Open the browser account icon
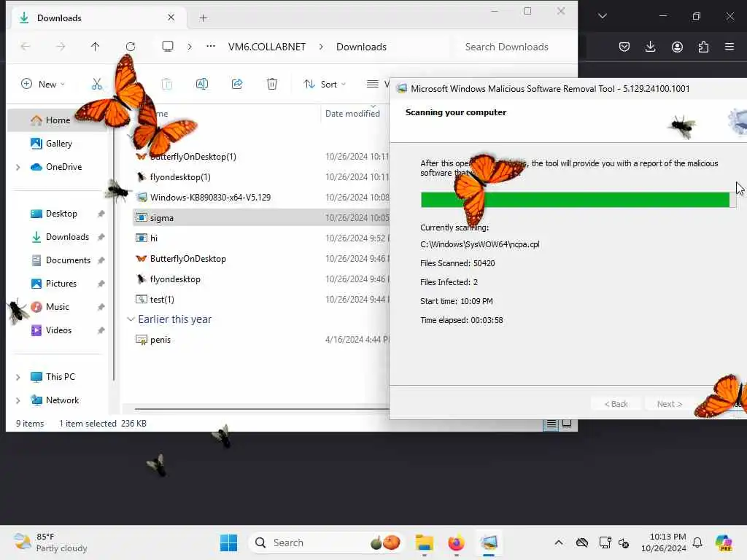The height and width of the screenshot is (560, 747). [677, 47]
